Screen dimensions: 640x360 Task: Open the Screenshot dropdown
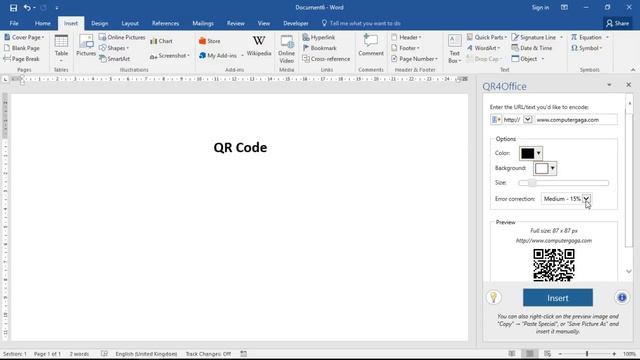point(170,56)
